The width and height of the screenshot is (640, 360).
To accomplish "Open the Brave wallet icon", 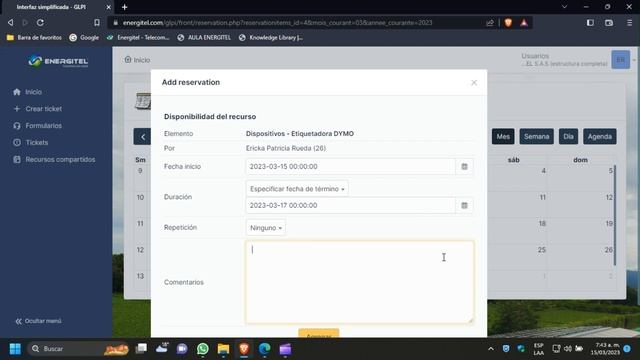I will click(609, 23).
